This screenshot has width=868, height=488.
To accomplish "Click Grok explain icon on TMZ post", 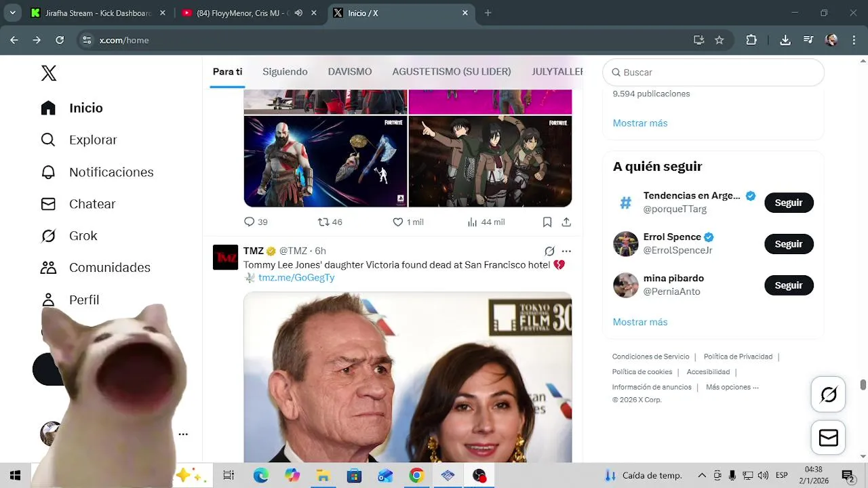I will pyautogui.click(x=549, y=251).
